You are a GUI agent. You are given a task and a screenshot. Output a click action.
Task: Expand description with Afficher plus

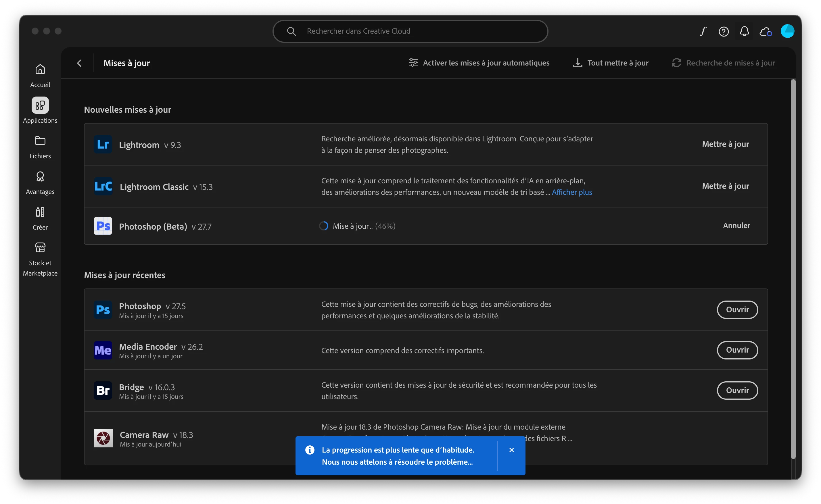571,192
